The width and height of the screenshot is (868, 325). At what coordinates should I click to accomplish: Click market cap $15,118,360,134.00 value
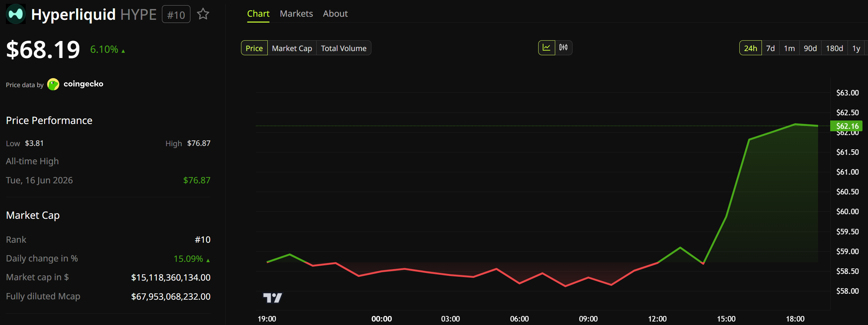(x=171, y=277)
